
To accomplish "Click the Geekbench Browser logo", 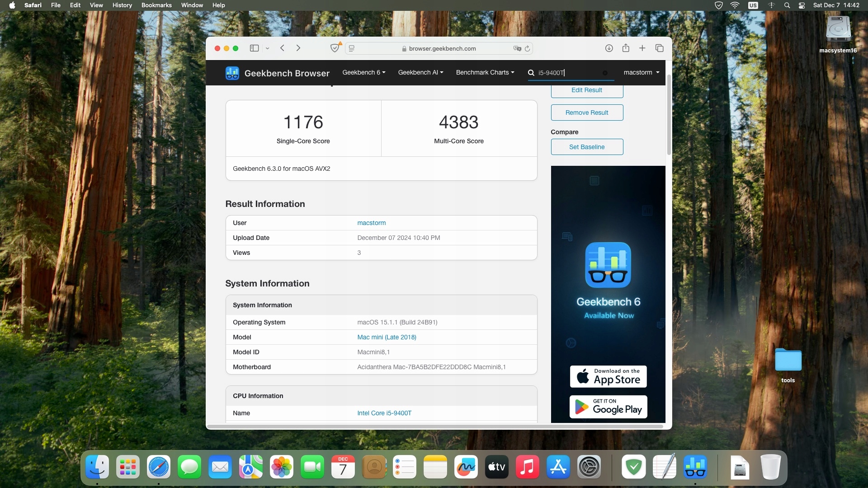I will (277, 73).
